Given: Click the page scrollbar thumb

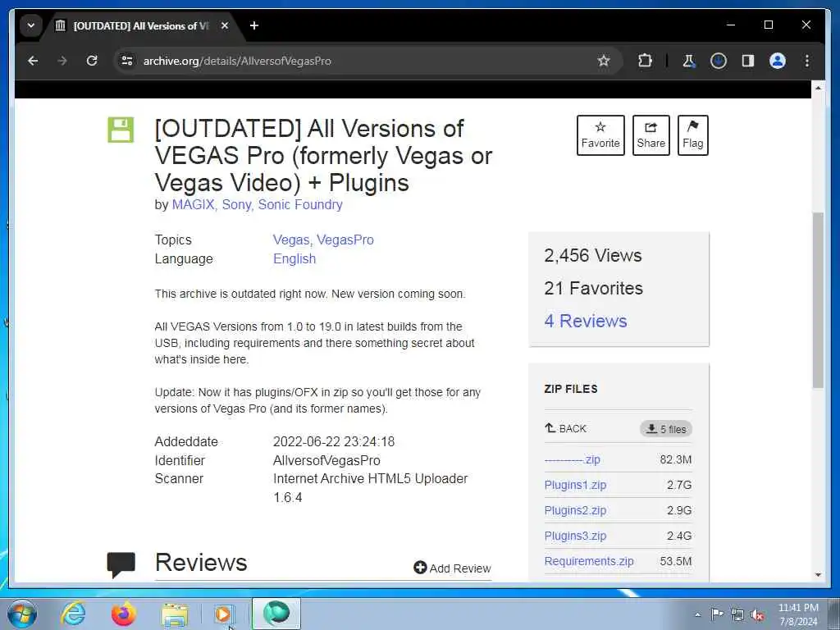Looking at the screenshot, I should coord(818,300).
